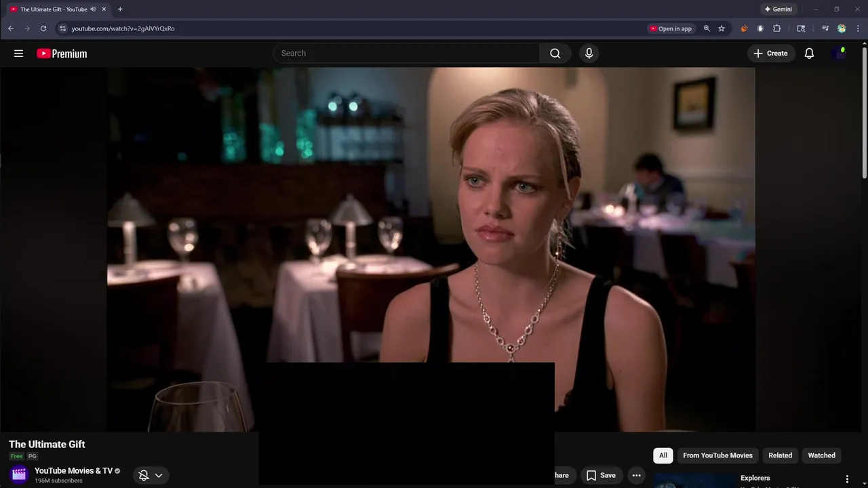Open the orange extension icon

pos(744,28)
